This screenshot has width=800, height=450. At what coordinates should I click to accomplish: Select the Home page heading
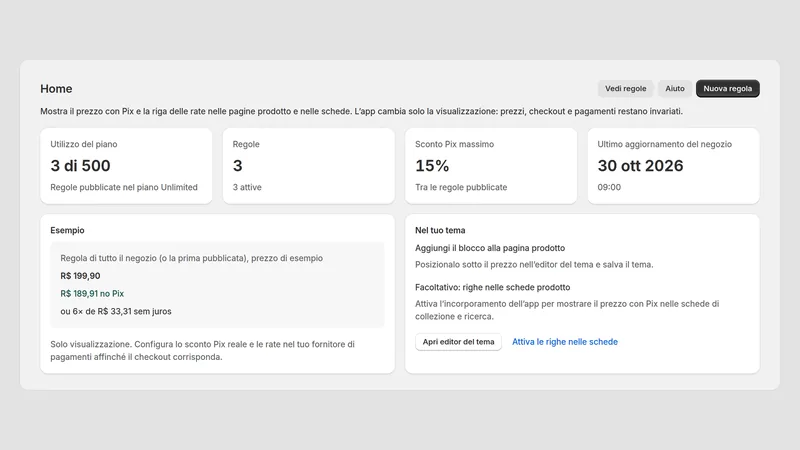[56, 89]
